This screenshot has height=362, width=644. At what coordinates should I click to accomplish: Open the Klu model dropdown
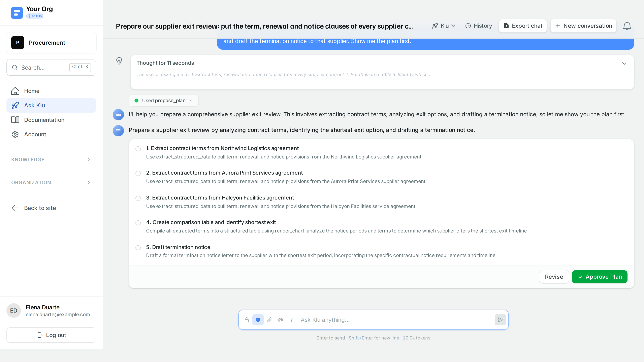coord(444,26)
